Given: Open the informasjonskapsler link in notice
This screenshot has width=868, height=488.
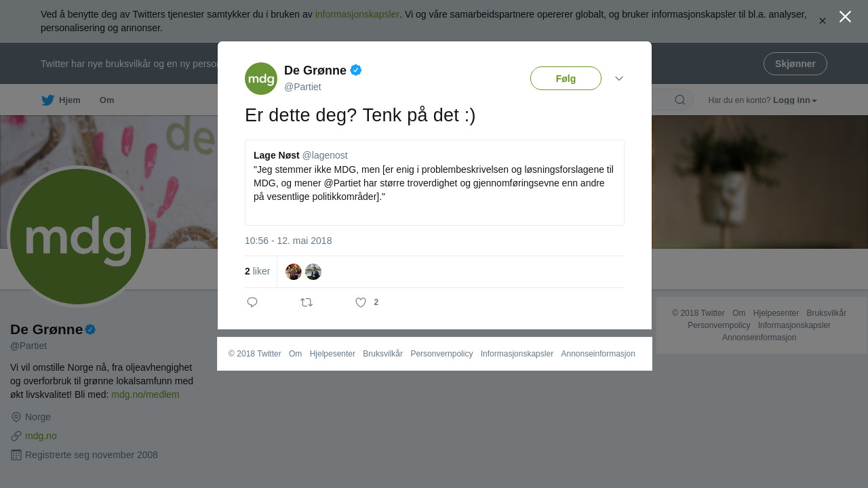Looking at the screenshot, I should click(357, 14).
